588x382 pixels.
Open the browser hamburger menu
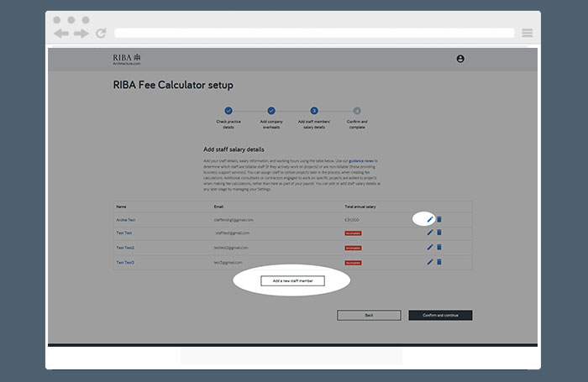click(x=528, y=33)
